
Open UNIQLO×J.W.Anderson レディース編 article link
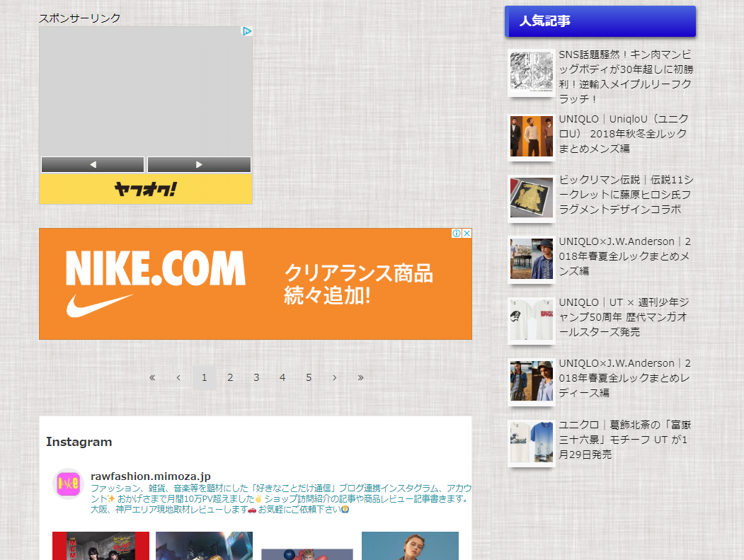click(x=625, y=378)
